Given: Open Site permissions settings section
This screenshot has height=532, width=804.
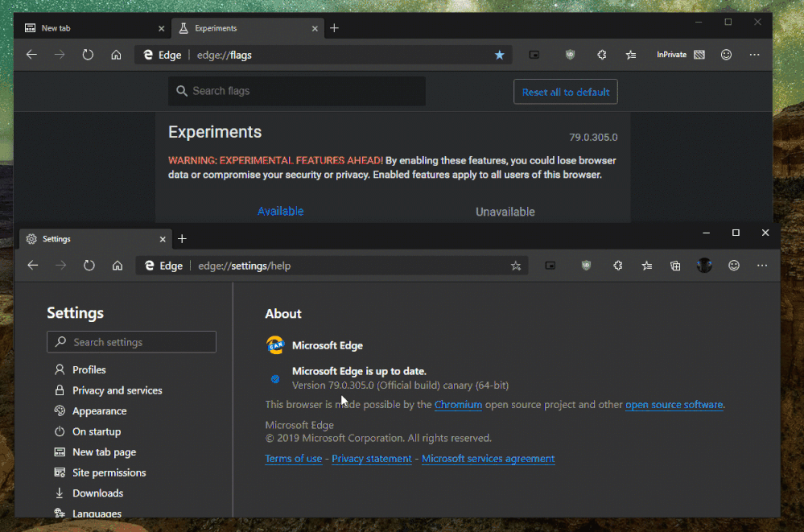Looking at the screenshot, I should click(100, 472).
